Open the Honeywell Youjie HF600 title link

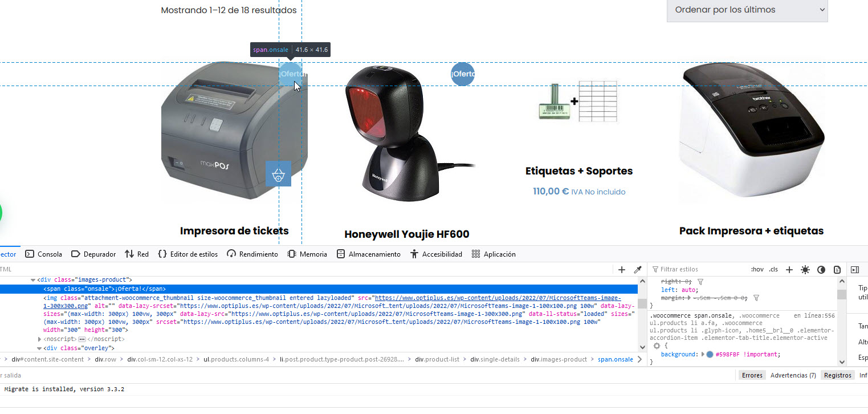(x=407, y=234)
